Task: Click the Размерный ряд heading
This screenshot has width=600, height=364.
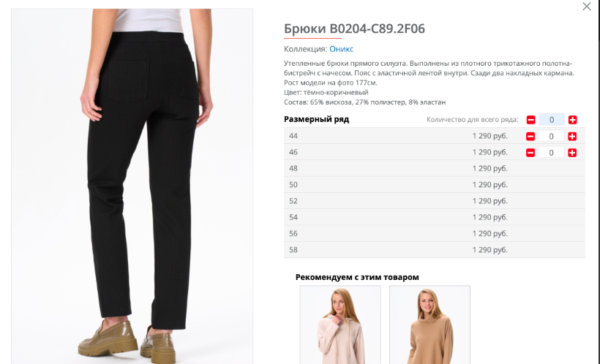Action: [x=316, y=119]
